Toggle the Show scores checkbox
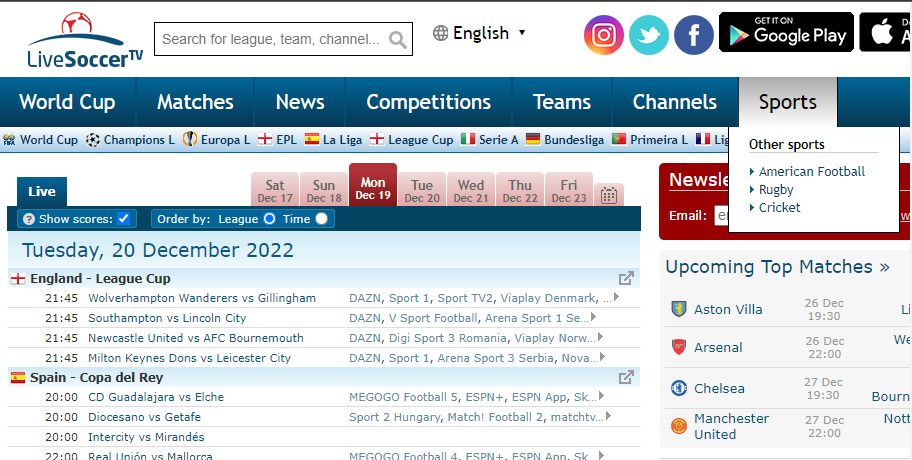The image size is (912, 460). click(123, 219)
